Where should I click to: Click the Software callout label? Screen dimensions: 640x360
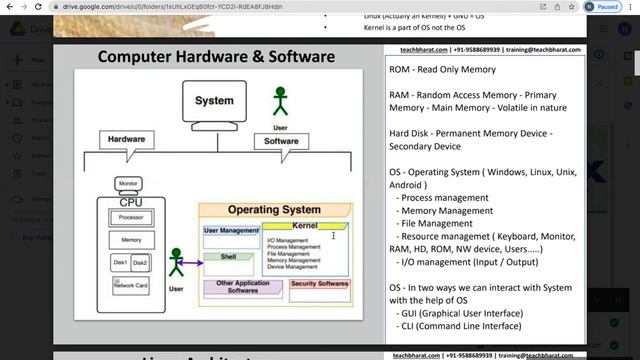281,141
